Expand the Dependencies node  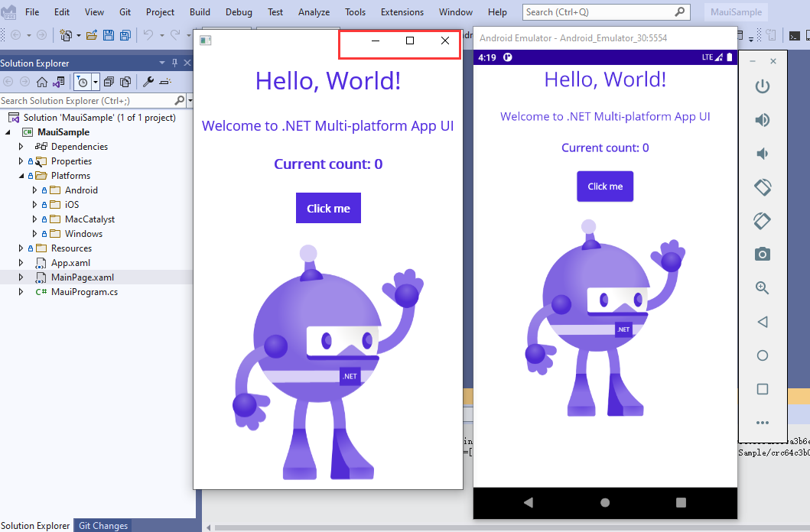21,147
